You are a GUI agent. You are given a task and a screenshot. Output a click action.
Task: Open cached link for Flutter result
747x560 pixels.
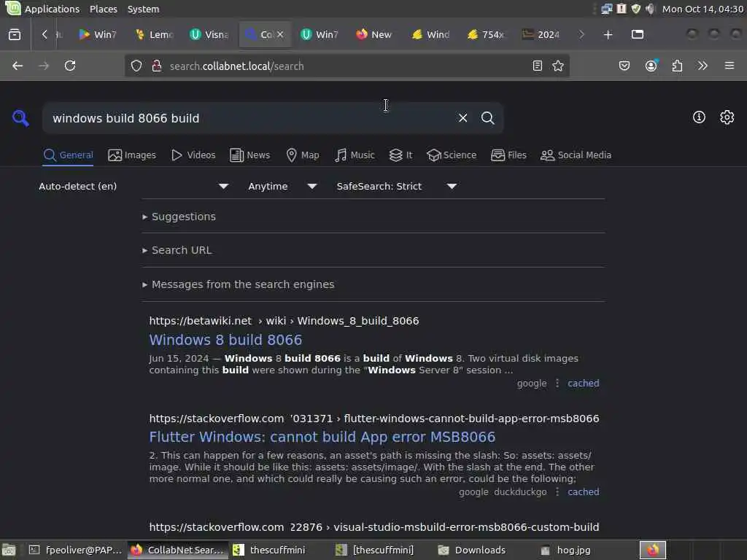(x=583, y=491)
